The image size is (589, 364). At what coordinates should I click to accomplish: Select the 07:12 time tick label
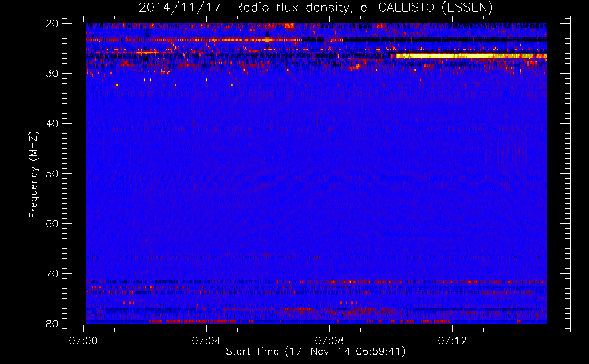(x=452, y=341)
